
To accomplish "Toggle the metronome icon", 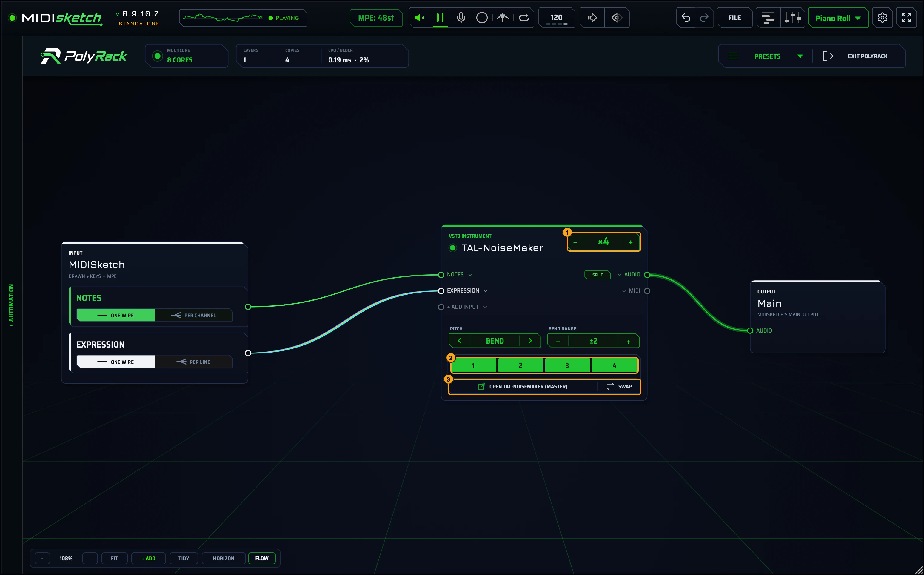I will tap(503, 18).
